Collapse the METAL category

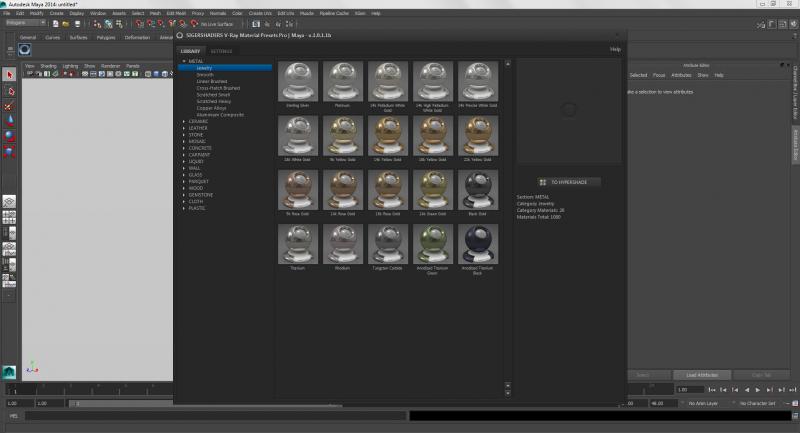click(183, 61)
